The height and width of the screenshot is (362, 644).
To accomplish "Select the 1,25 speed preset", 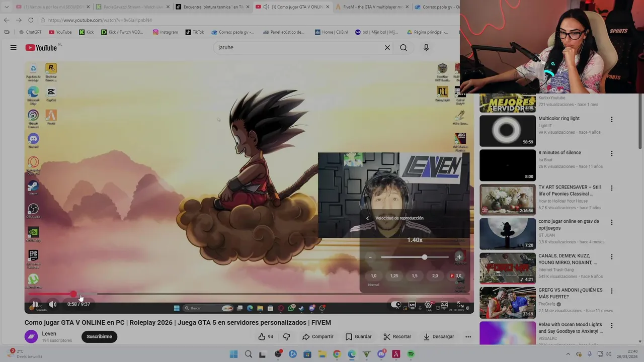I will click(394, 276).
